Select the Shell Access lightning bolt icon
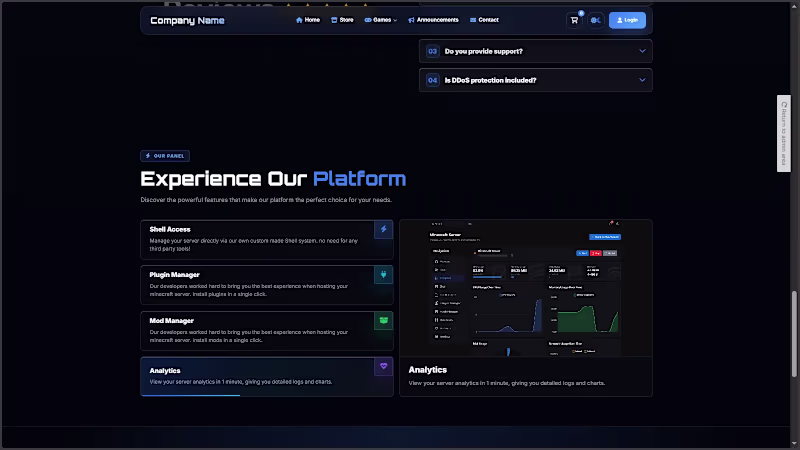Image resolution: width=800 pixels, height=450 pixels. (x=383, y=230)
